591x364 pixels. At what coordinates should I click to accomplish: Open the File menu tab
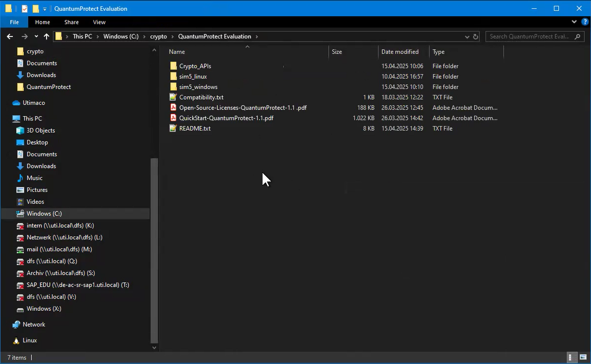pyautogui.click(x=14, y=22)
